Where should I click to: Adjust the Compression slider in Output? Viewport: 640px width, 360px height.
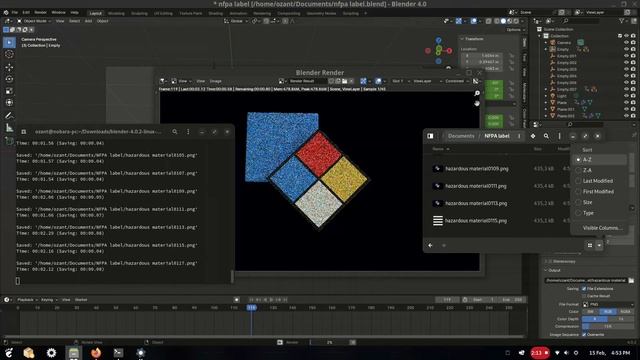click(x=608, y=327)
